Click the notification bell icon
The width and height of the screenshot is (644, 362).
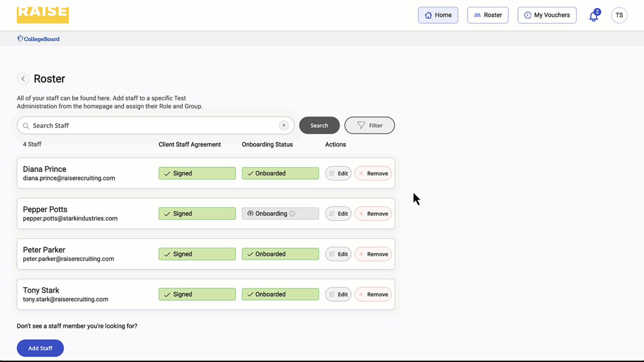[x=593, y=16]
